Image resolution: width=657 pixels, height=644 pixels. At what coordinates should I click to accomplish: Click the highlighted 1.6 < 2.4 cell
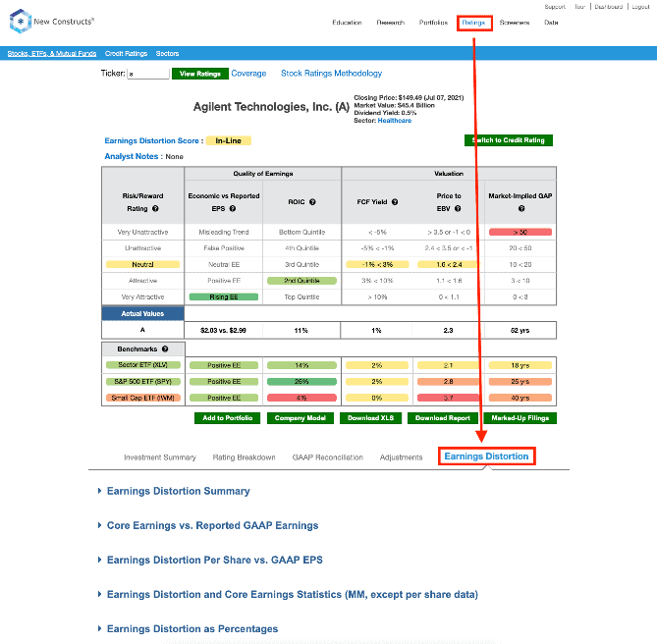click(x=448, y=265)
